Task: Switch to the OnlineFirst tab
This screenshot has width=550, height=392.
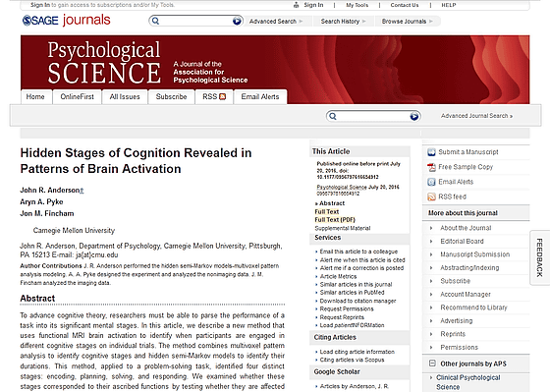Action: tap(78, 97)
